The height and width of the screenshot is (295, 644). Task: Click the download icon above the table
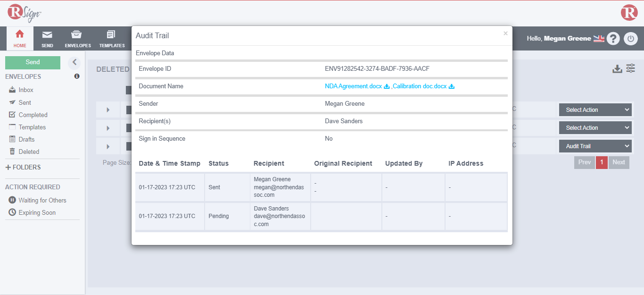pyautogui.click(x=617, y=69)
